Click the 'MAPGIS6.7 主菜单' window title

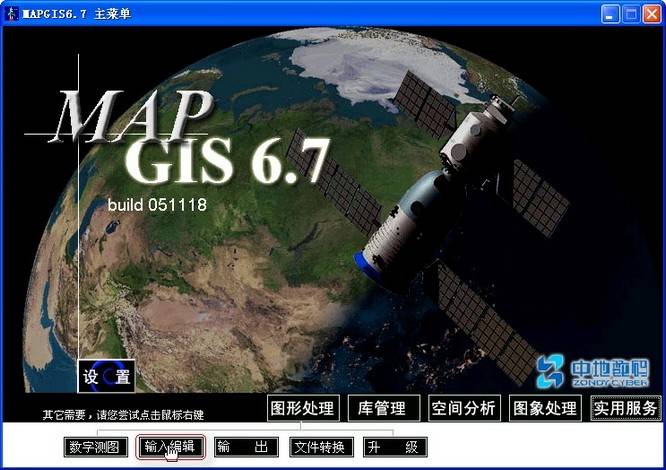tap(76, 14)
